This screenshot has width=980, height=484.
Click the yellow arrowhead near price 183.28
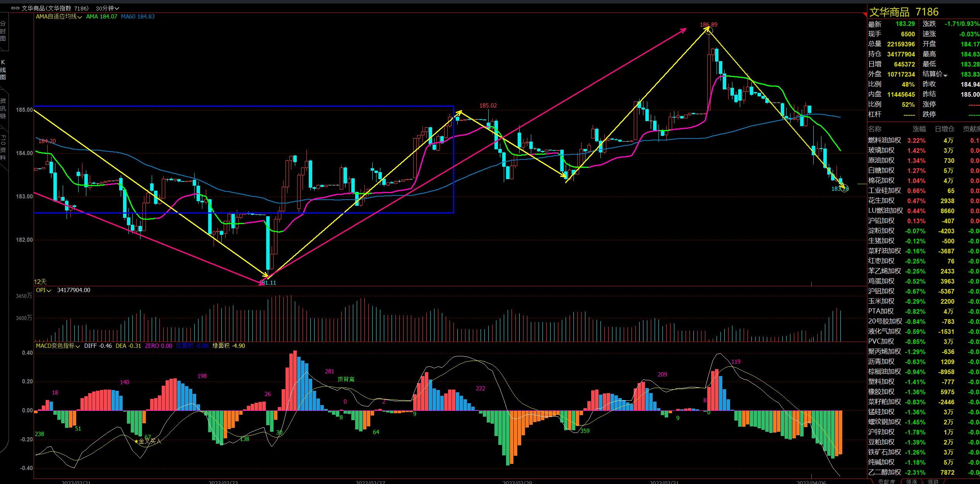click(x=843, y=186)
